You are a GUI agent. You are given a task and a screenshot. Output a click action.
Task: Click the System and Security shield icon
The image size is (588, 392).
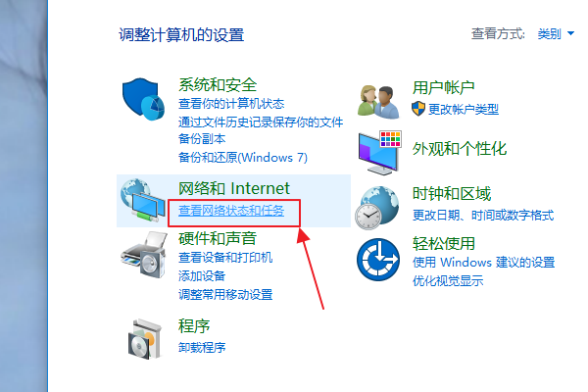tap(143, 99)
